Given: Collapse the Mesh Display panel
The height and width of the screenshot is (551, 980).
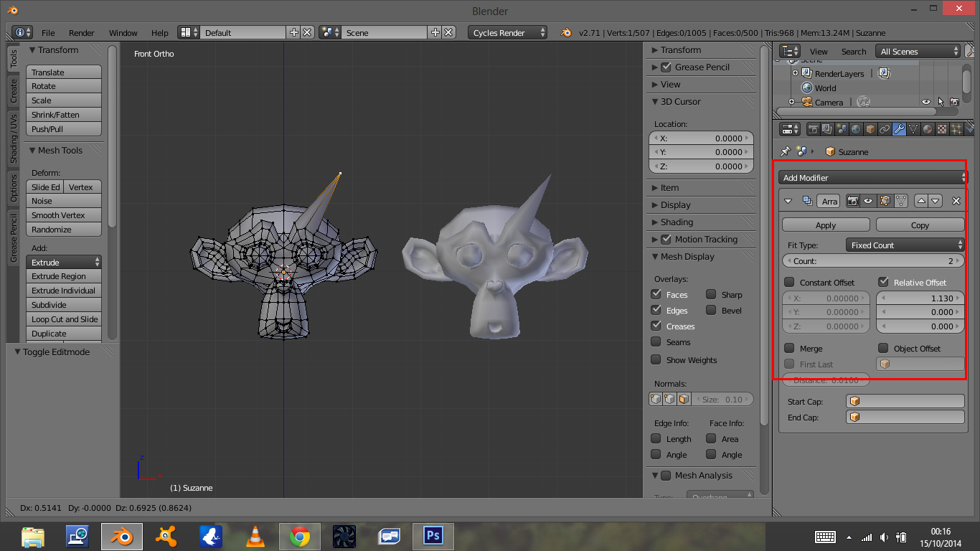Looking at the screenshot, I should [654, 256].
